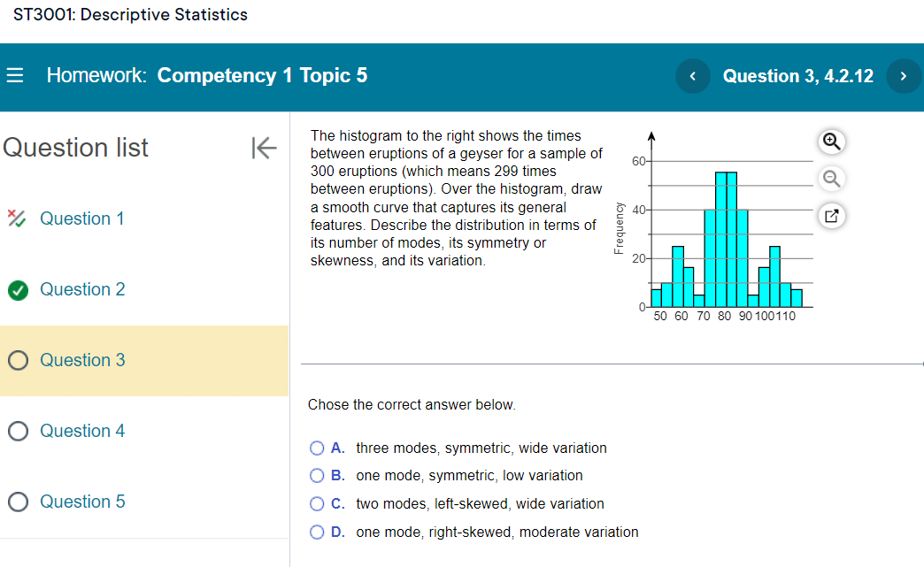This screenshot has width=924, height=567.
Task: Collapse the Question list panel
Action: (x=263, y=149)
